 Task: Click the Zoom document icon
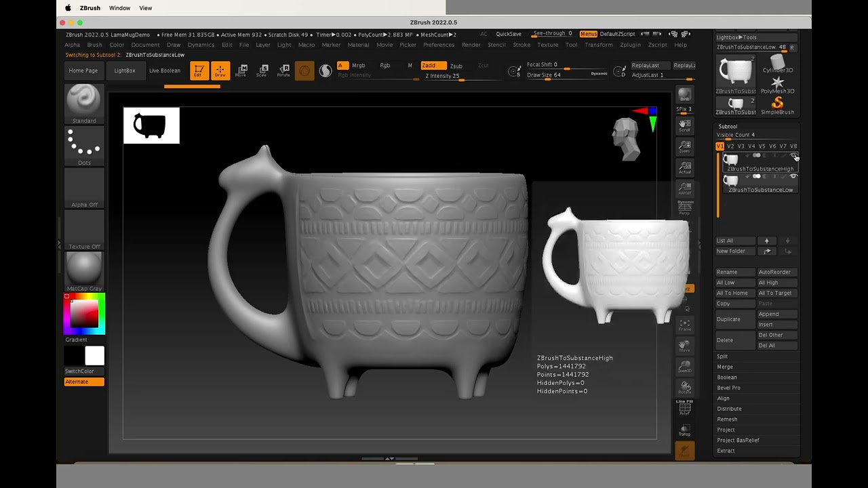(x=684, y=146)
